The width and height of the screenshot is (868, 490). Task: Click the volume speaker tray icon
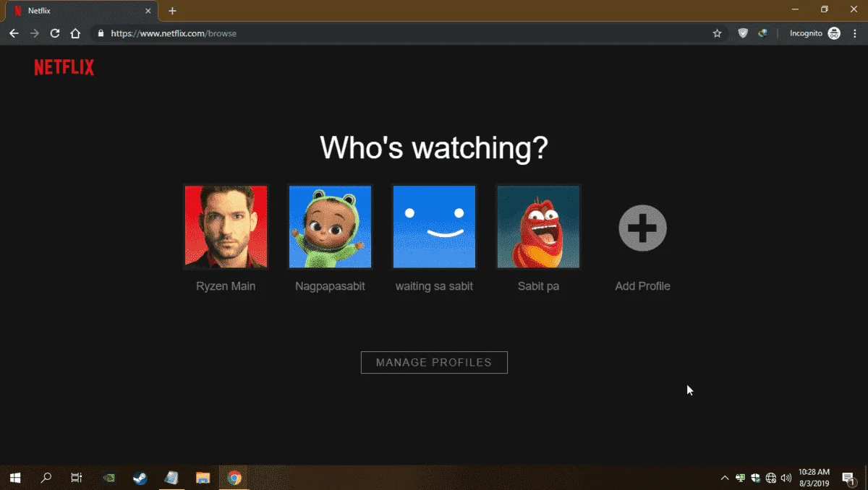[x=786, y=478]
